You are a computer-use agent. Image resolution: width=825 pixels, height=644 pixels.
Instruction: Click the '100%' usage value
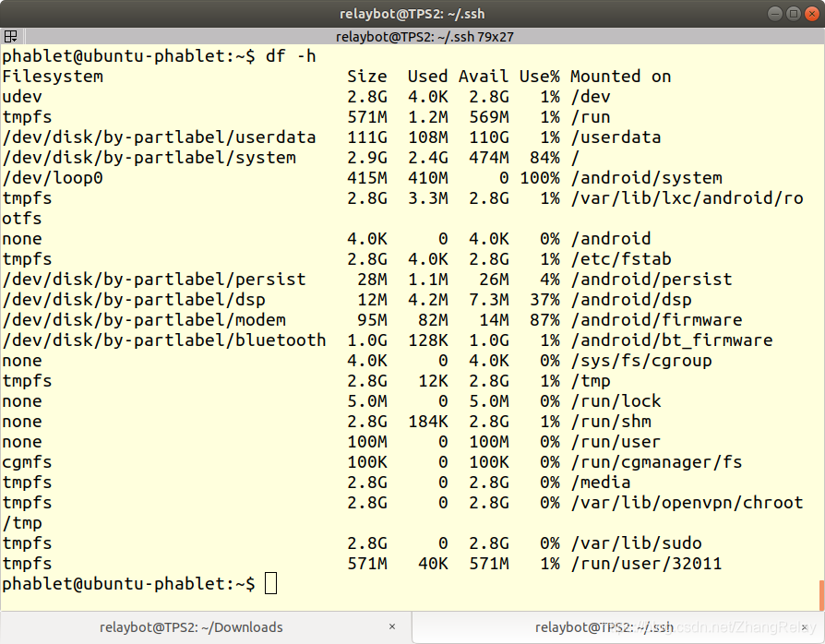pyautogui.click(x=540, y=178)
